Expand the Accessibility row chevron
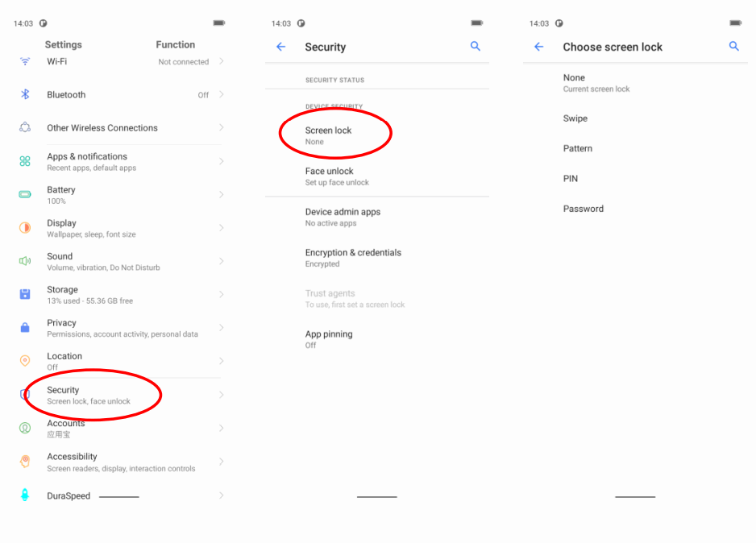Viewport: 756px width, 543px height. 222,462
